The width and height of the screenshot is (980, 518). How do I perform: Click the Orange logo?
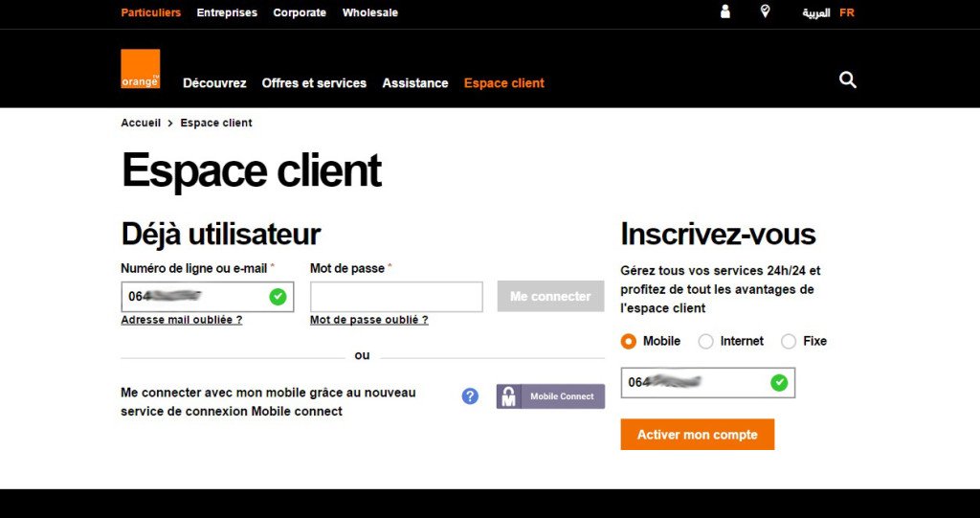tap(140, 69)
